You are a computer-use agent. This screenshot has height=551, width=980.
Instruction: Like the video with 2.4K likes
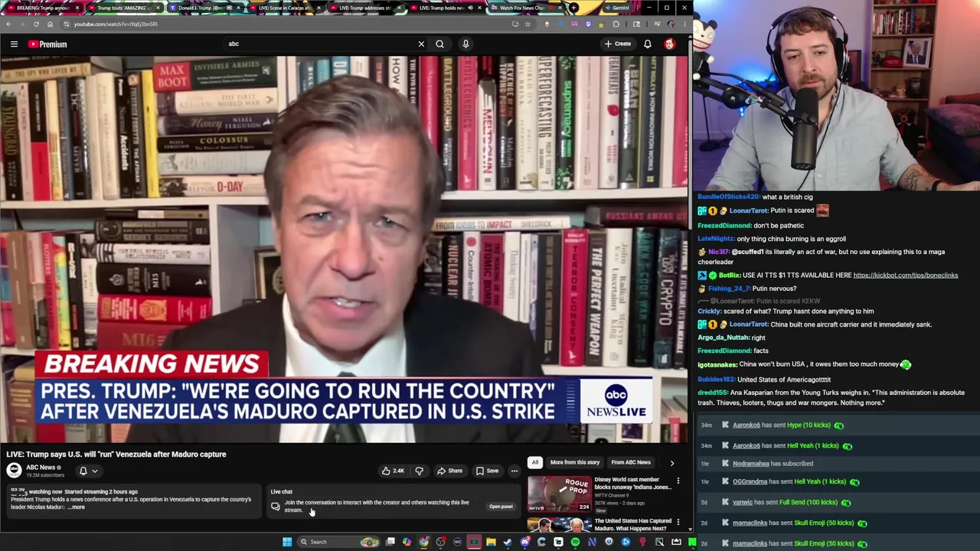tap(393, 471)
